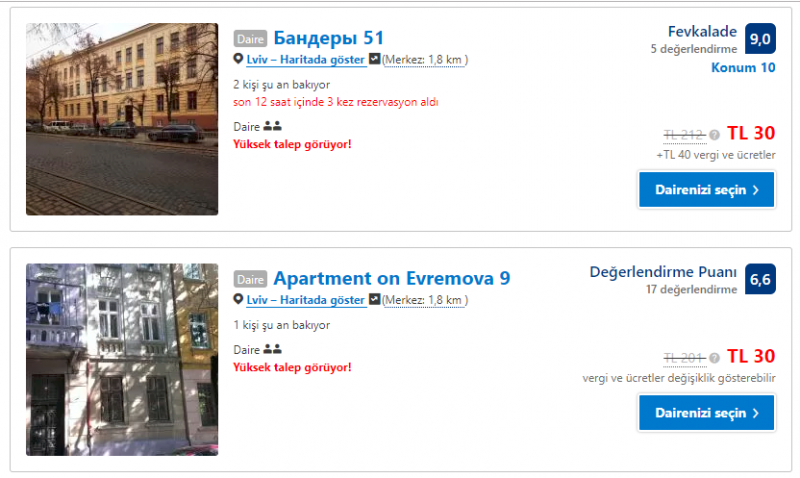Click the map pin icon for Бандеры 51
The width and height of the screenshot is (800, 478).
[x=238, y=59]
